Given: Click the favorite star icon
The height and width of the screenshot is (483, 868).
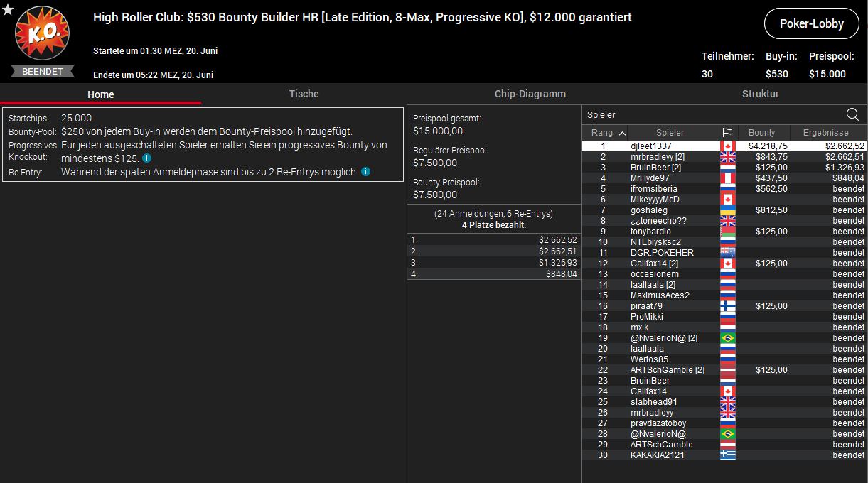Looking at the screenshot, I should 7,9.
